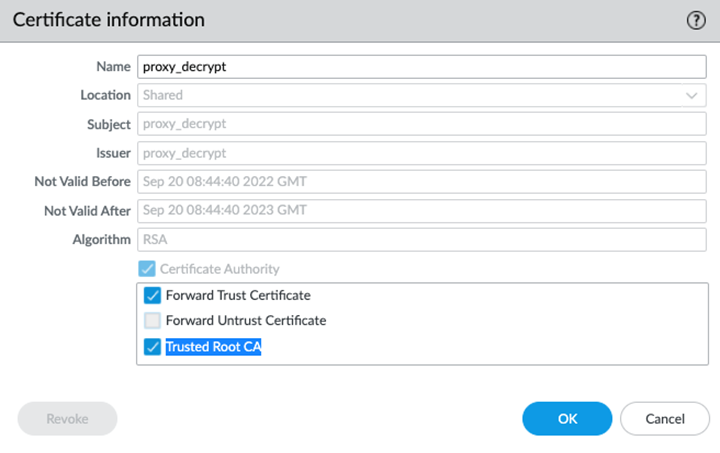Image resolution: width=720 pixels, height=453 pixels.
Task: Expand the Location chevron arrow
Action: pyautogui.click(x=692, y=95)
